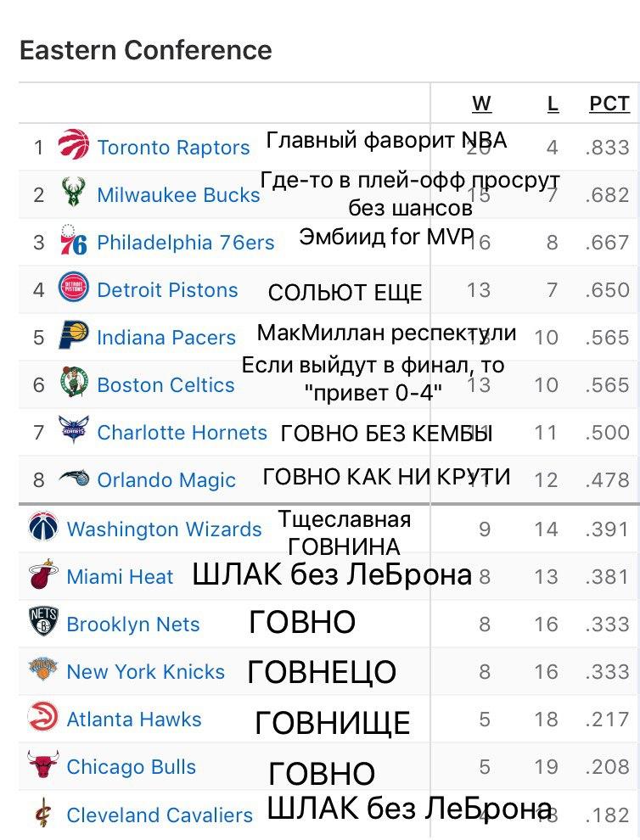Sort standings by W column header

coord(481,104)
